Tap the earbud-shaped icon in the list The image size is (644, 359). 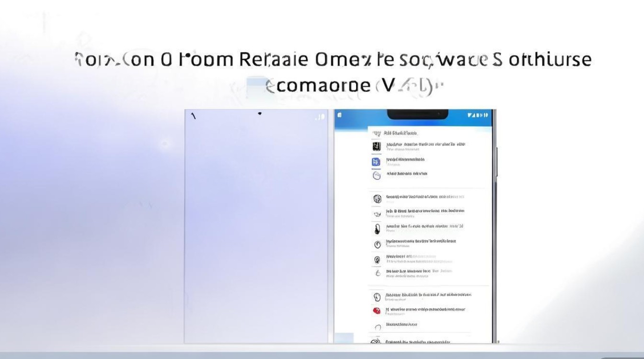tap(377, 229)
